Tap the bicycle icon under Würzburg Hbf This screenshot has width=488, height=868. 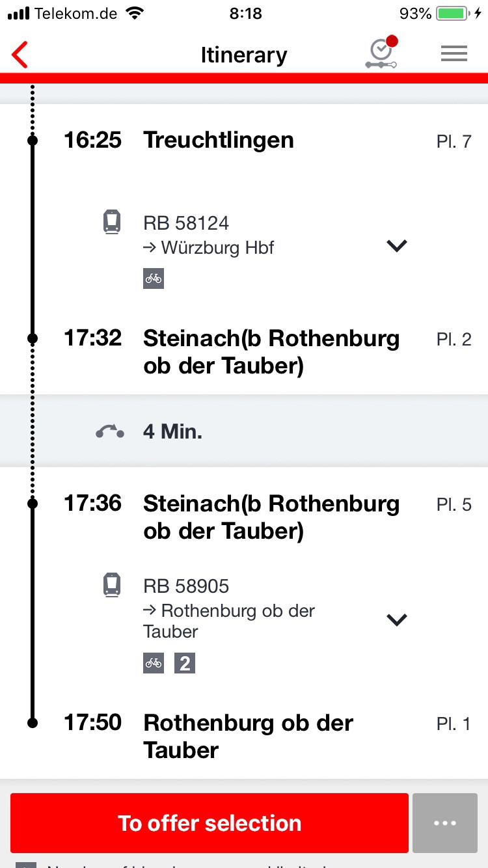click(154, 278)
